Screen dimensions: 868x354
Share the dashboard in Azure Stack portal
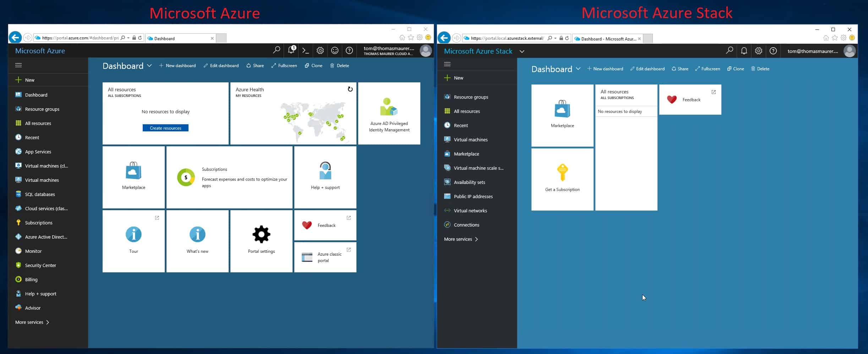point(680,69)
